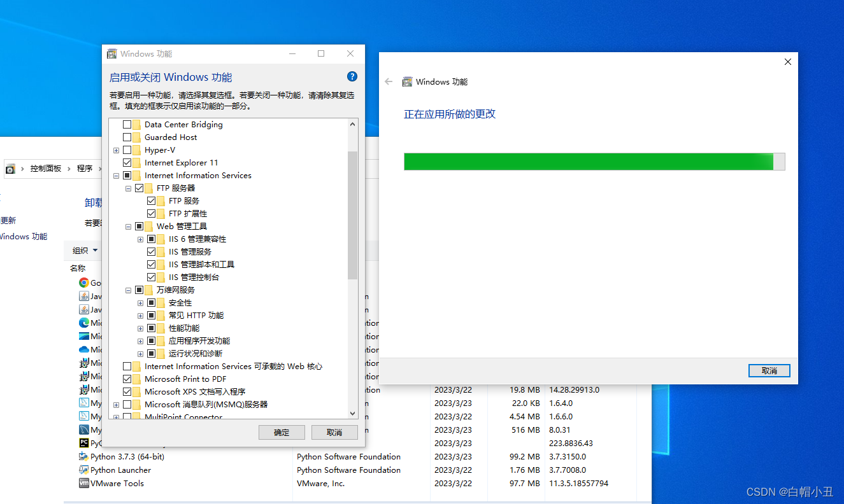Screen dimensions: 844x504
Task: Click the green progress bar
Action: pyautogui.click(x=589, y=162)
